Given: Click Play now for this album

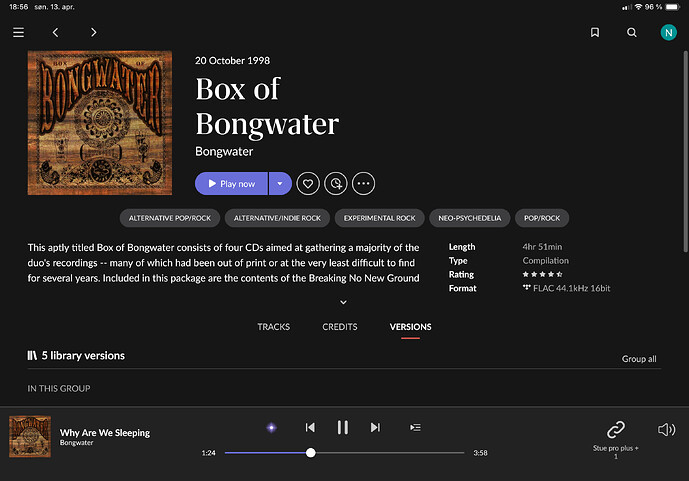Looking at the screenshot, I should [231, 184].
